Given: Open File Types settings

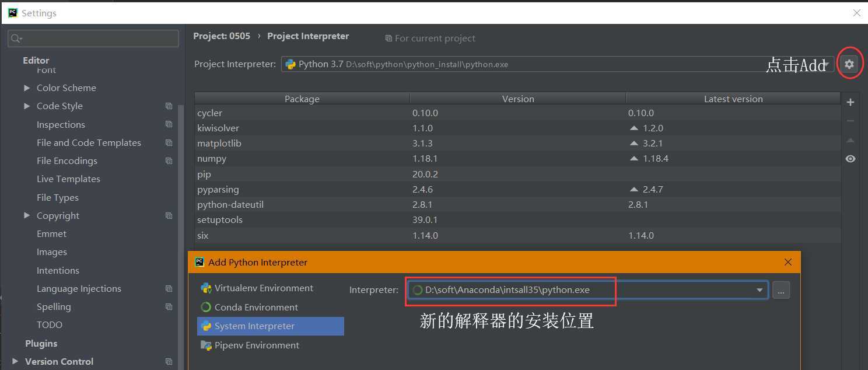Looking at the screenshot, I should tap(57, 197).
